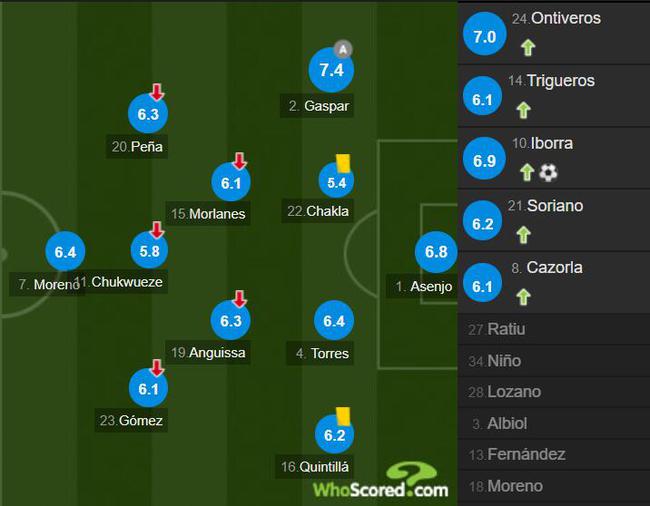Image resolution: width=650 pixels, height=506 pixels.
Task: Click Gaspar's 7.4 rating circle
Action: (331, 70)
